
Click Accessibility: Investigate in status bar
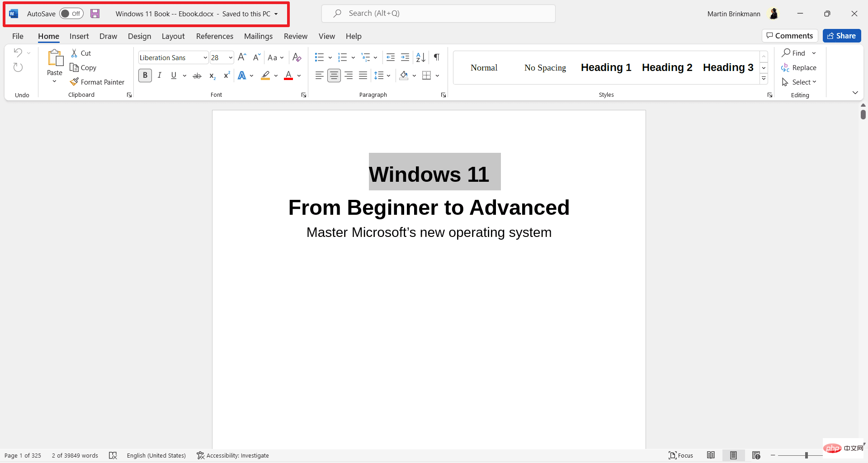coord(233,456)
